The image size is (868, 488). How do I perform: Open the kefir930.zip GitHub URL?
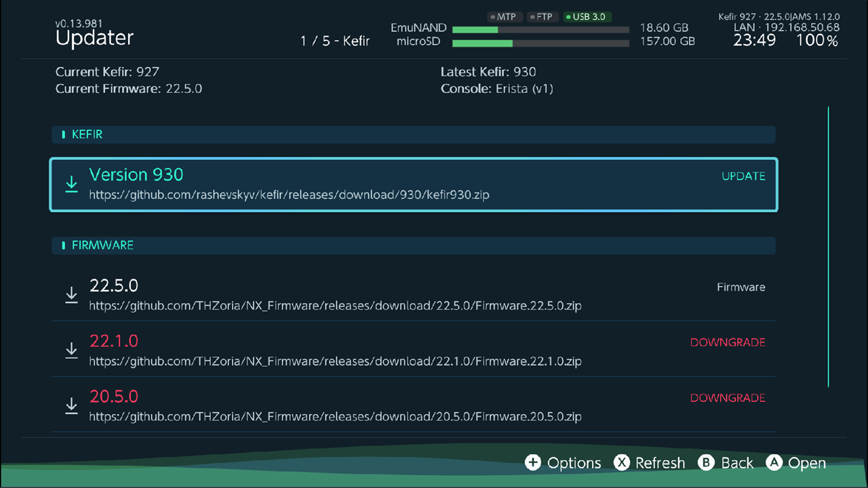point(290,195)
